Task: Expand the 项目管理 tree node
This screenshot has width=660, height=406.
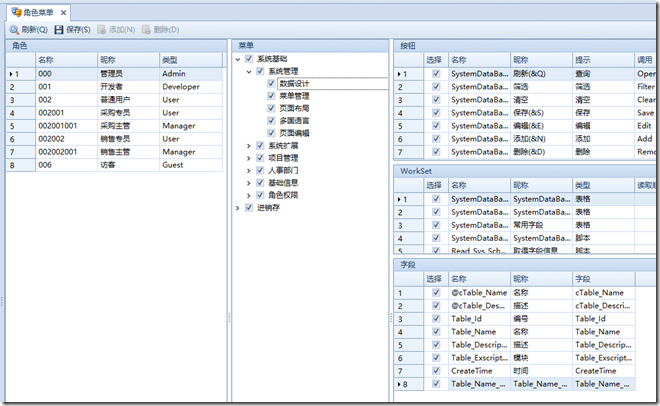Action: click(249, 158)
